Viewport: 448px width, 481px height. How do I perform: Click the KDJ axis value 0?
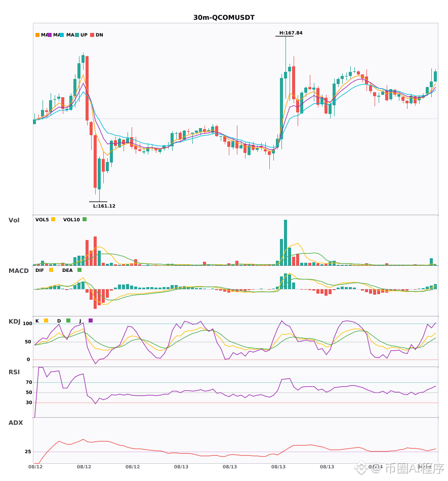[28, 359]
